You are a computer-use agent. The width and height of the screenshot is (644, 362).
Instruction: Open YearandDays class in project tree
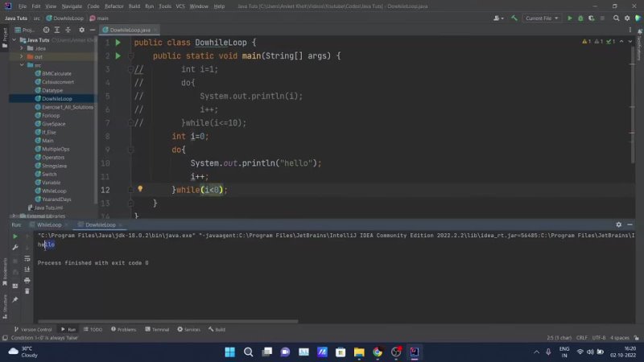pyautogui.click(x=56, y=199)
